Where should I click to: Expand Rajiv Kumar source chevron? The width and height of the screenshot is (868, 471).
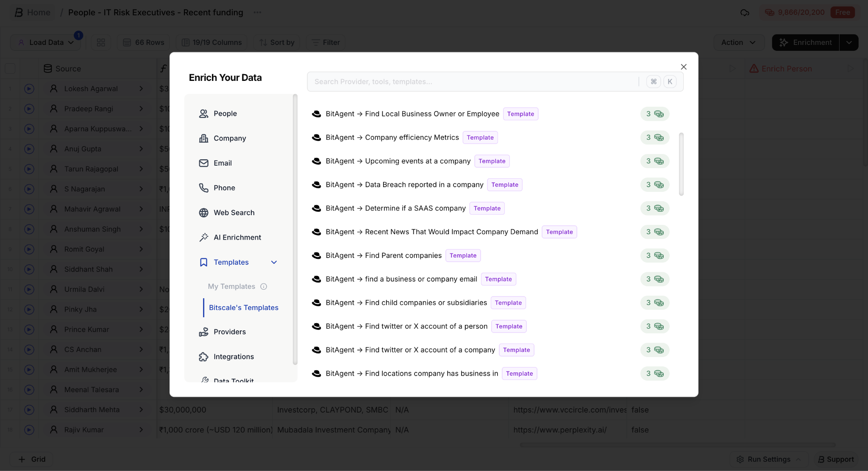point(141,429)
